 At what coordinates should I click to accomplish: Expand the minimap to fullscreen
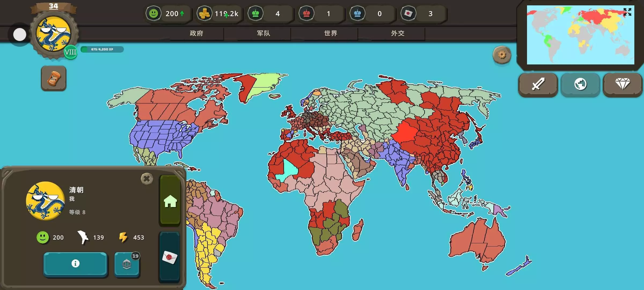tap(627, 12)
